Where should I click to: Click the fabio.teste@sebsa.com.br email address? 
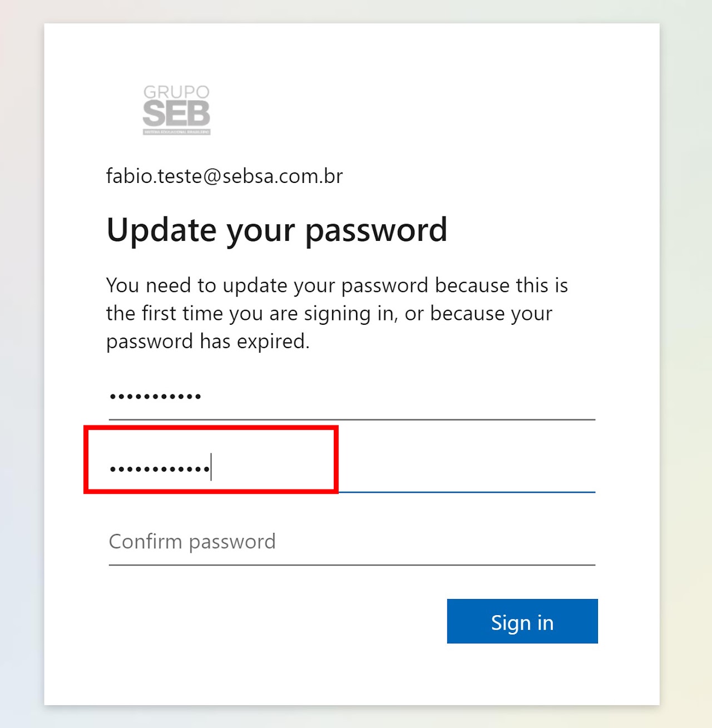click(x=224, y=176)
